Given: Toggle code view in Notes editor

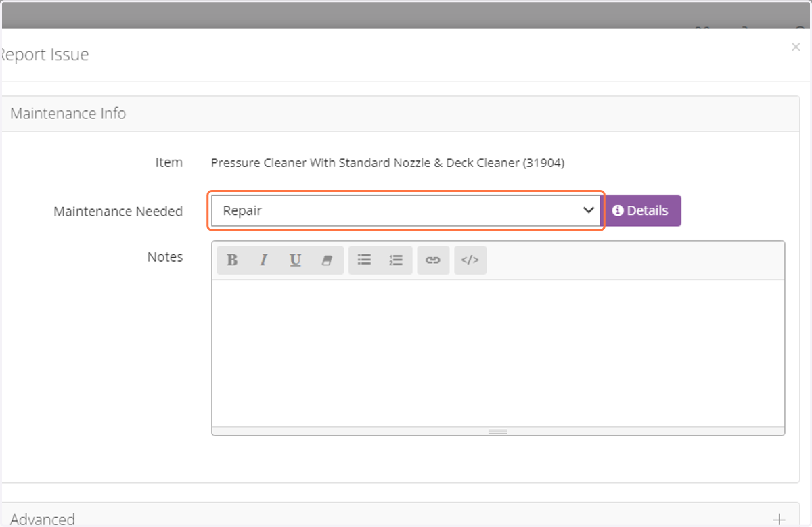Looking at the screenshot, I should (x=470, y=260).
